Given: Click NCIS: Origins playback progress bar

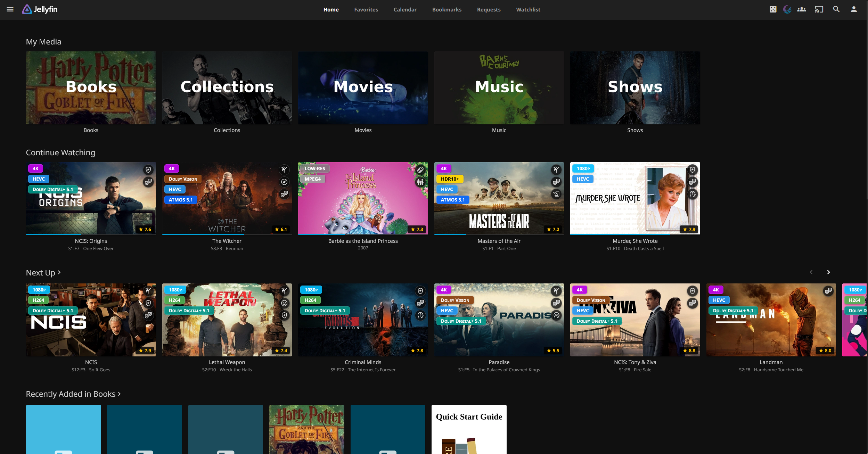Looking at the screenshot, I should click(91, 234).
